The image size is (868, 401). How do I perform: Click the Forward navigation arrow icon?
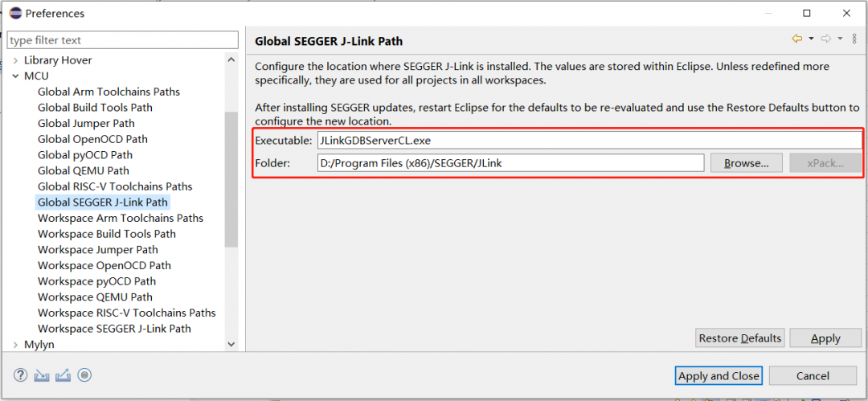(x=826, y=39)
